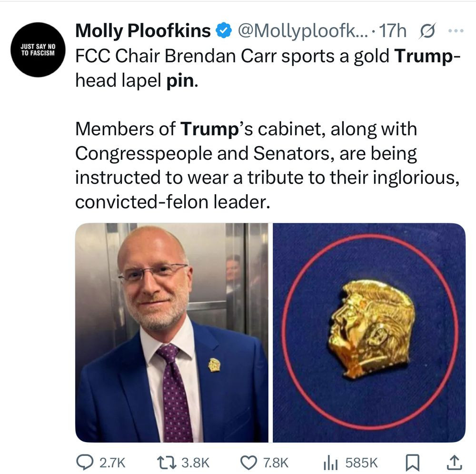Open the three-dot more options menu
Viewport: 476px width, 474px height.
pos(456,30)
